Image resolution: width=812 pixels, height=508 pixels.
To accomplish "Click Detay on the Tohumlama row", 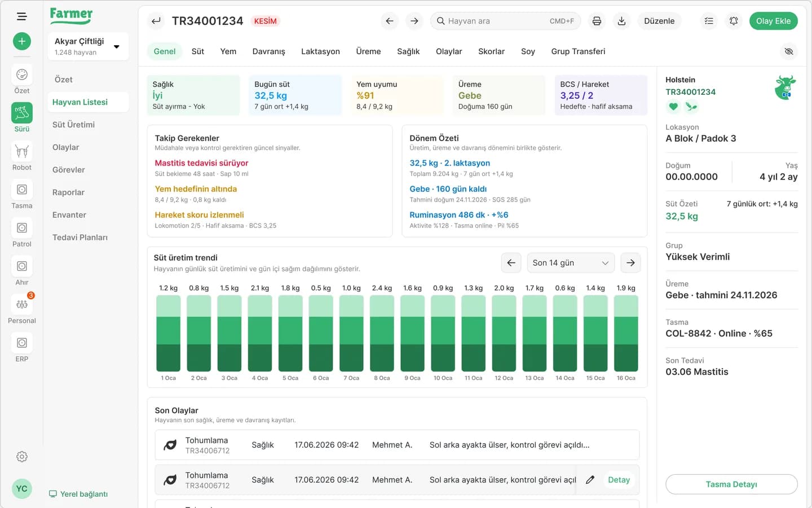I will [x=619, y=480].
